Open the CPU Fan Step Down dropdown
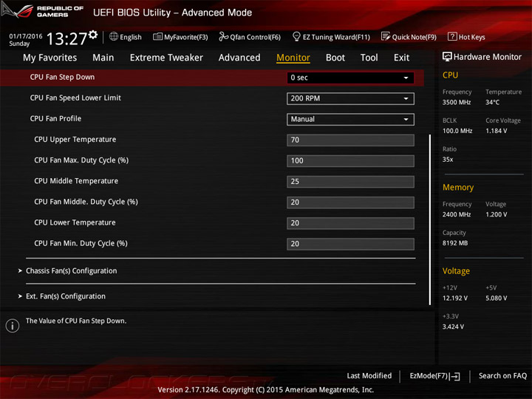Viewport: 532px width, 399px height. 350,78
